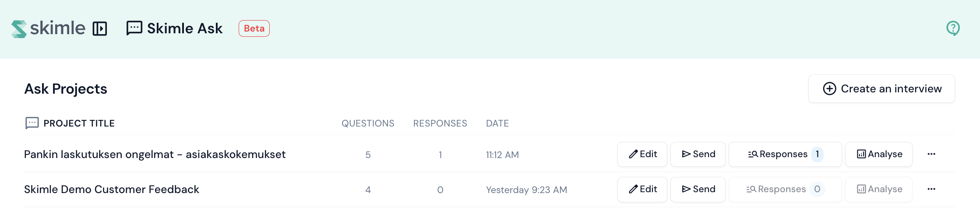Open the Pankin laskutuksen ongelmat project title

point(155,155)
